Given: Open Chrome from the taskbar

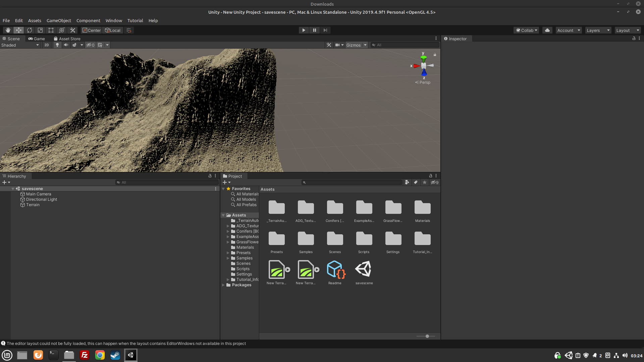Looking at the screenshot, I should click(x=100, y=355).
